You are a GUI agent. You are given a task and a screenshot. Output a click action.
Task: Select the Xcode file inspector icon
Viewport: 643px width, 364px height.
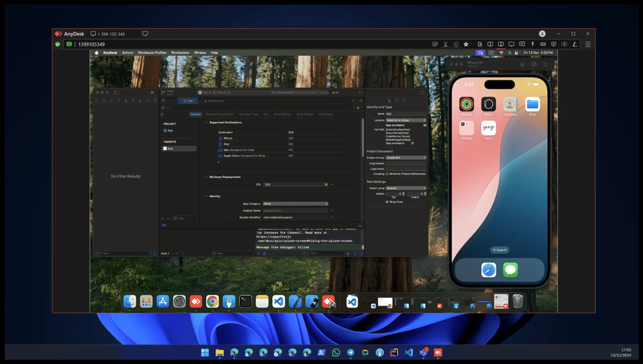click(389, 100)
